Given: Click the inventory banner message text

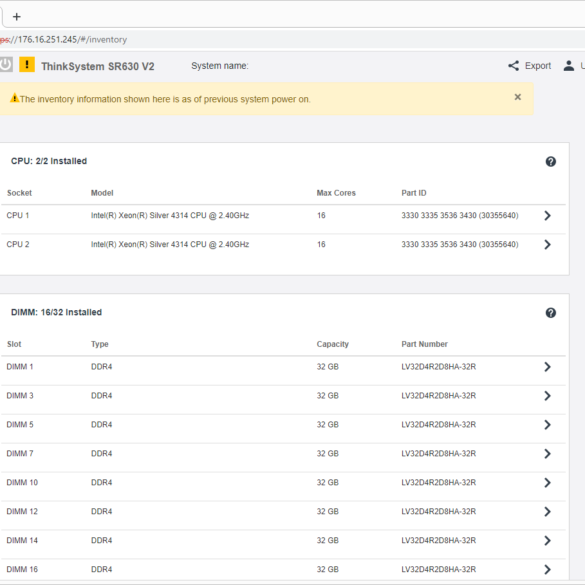Looking at the screenshot, I should (x=165, y=99).
